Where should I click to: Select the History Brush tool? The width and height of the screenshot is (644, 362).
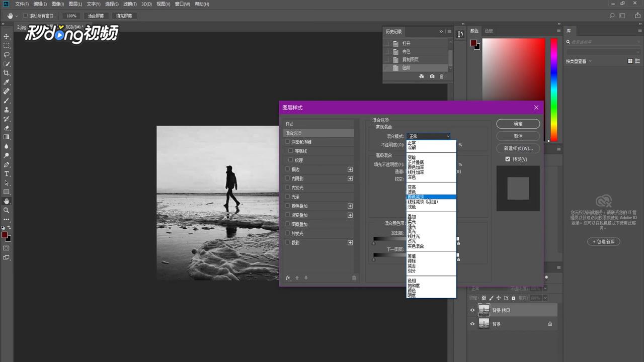tap(7, 119)
